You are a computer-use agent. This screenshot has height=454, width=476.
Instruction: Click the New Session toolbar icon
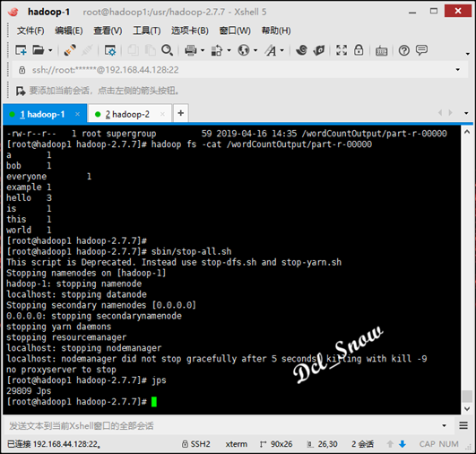click(x=21, y=50)
